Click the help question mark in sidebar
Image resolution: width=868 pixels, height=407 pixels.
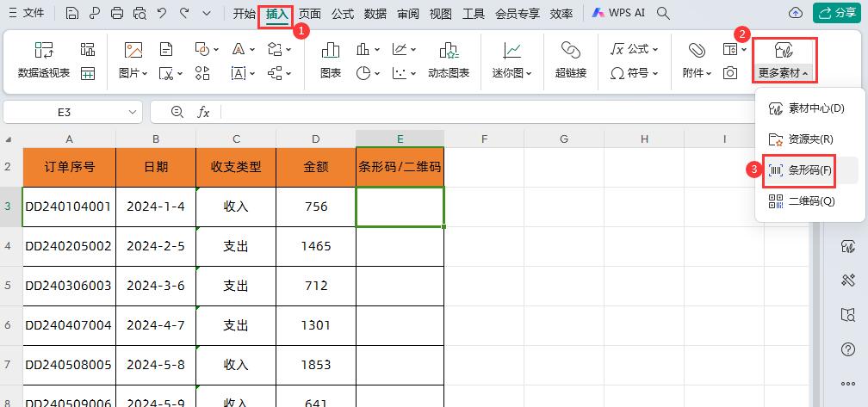coord(846,348)
